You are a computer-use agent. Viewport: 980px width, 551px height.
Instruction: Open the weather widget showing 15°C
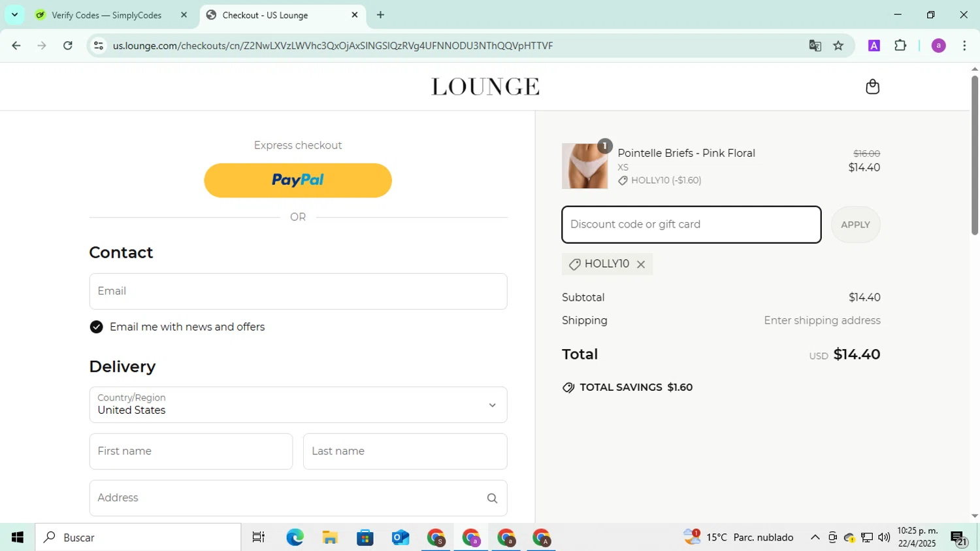coord(738,537)
